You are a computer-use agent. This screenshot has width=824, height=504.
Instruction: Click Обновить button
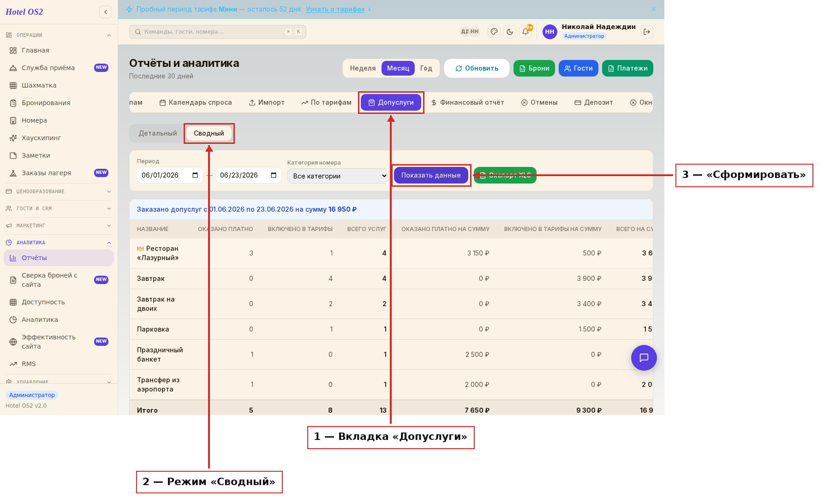477,68
